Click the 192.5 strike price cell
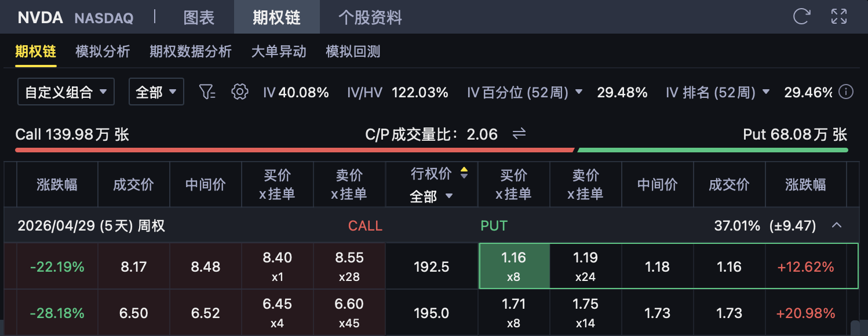This screenshot has height=336, width=868. (431, 266)
